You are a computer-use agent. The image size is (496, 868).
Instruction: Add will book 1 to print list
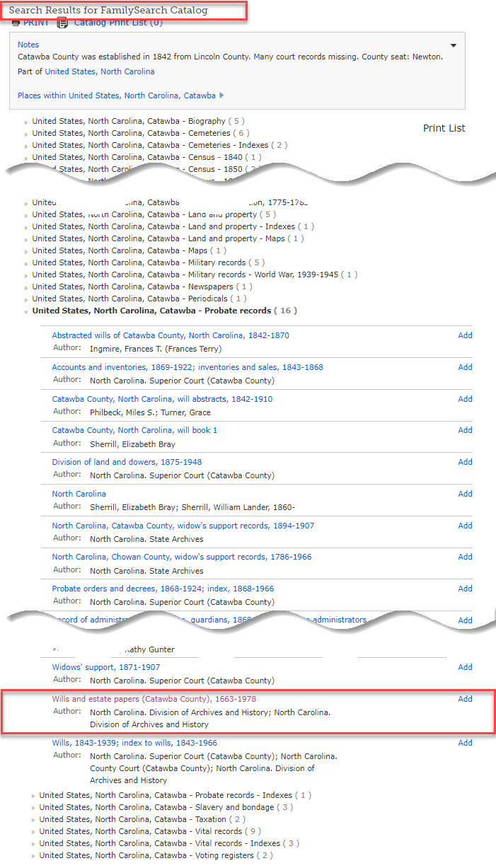click(x=465, y=430)
